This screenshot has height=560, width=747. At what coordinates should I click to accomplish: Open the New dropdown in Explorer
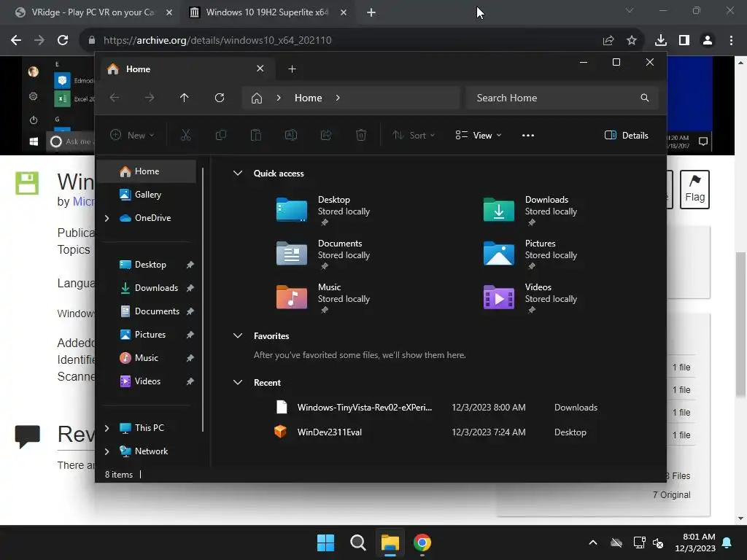(132, 135)
